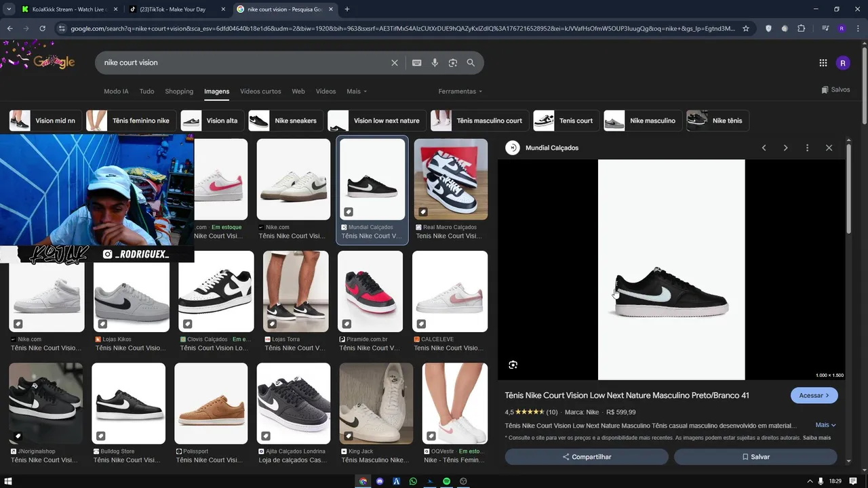
Task: Show next image in preview panel
Action: [x=785, y=148]
